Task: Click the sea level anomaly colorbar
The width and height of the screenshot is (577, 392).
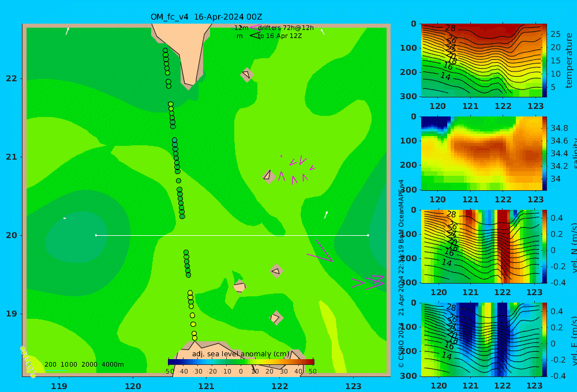Action: [x=241, y=361]
